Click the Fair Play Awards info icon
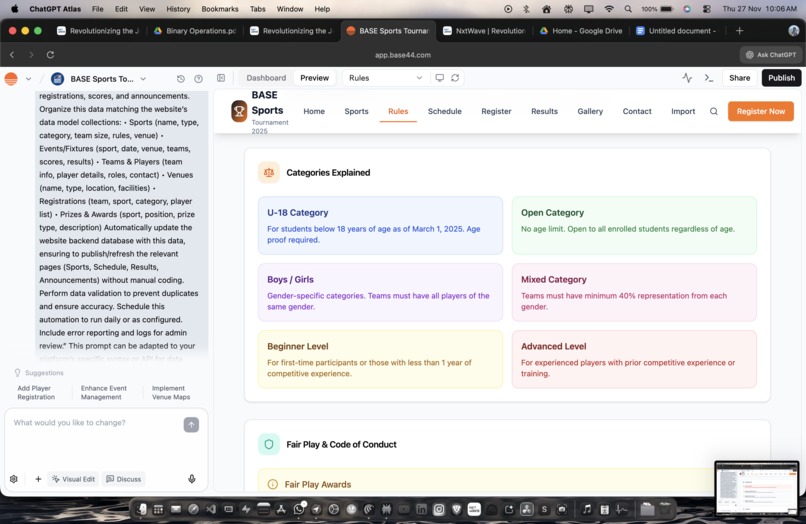 tap(272, 484)
